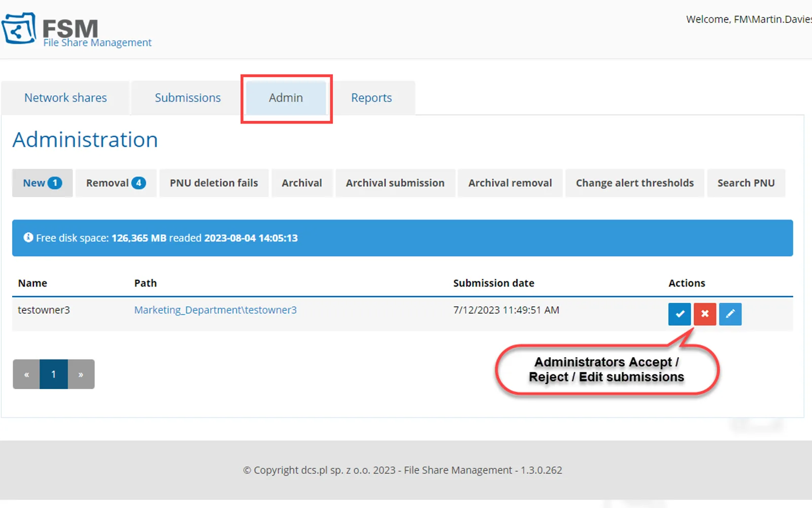Open the Removal sub-tab
812x508 pixels.
tap(116, 183)
